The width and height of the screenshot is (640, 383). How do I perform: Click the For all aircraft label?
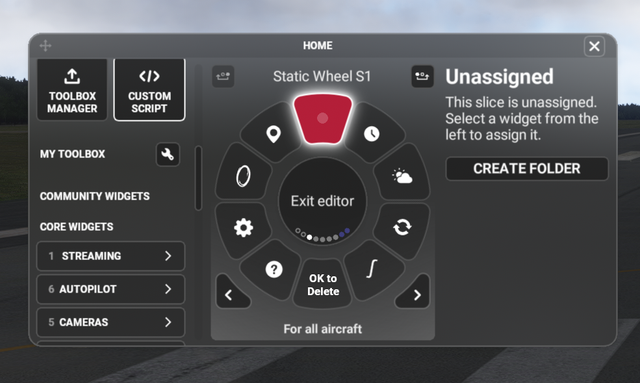322,329
